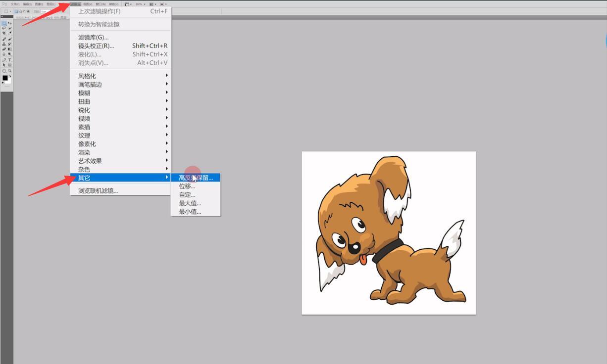Select the Move tool
Screen dimensions: 607x364
click(x=9, y=23)
